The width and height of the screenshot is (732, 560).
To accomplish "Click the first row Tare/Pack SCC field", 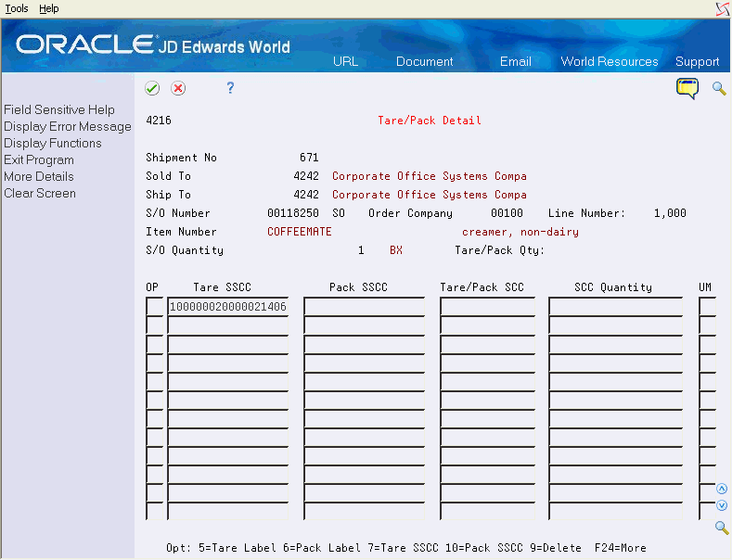I will (487, 307).
